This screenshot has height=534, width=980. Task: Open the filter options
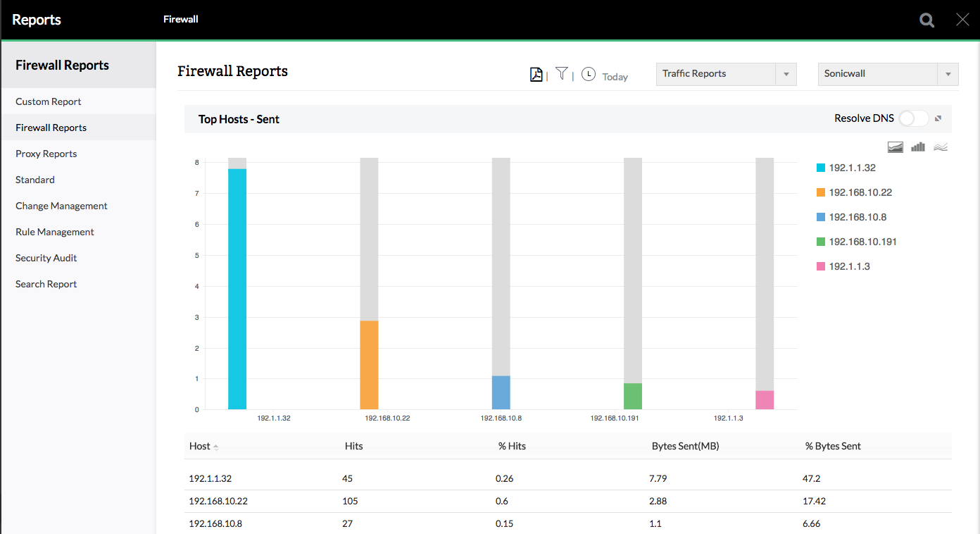click(x=561, y=73)
